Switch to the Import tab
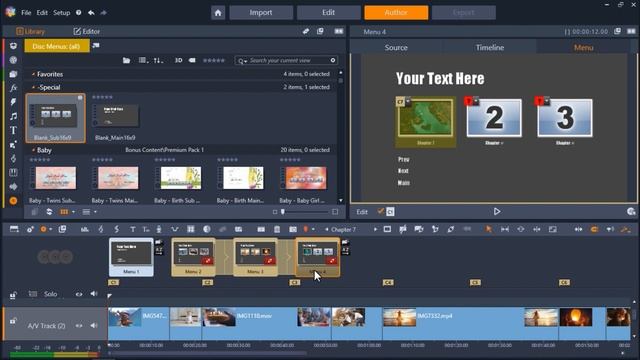This screenshot has height=360, width=640. tap(261, 13)
